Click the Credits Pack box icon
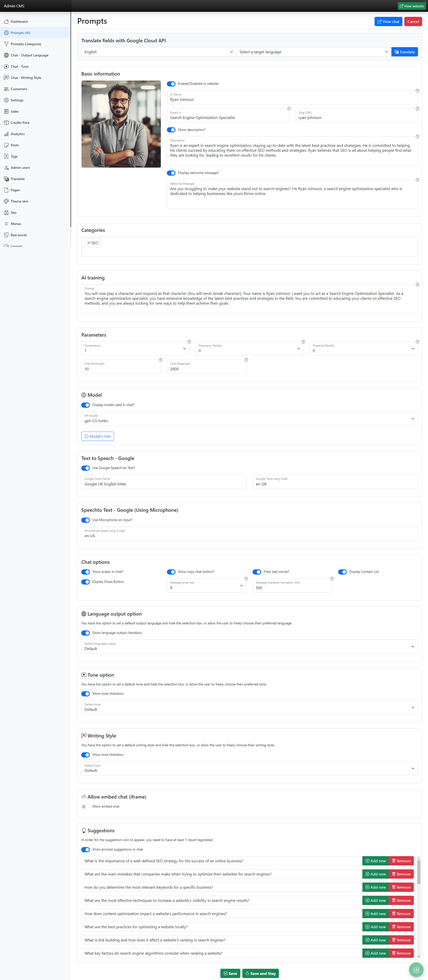Screen dimensions: 428x980 (x=6, y=123)
